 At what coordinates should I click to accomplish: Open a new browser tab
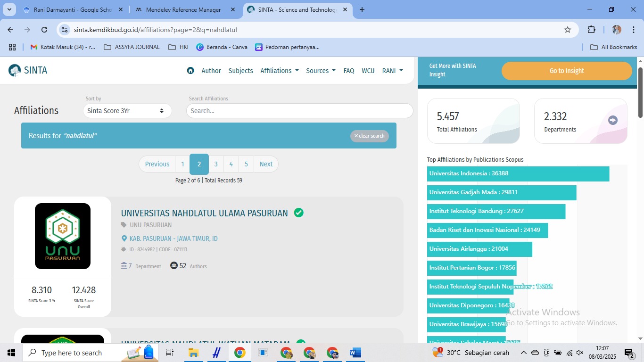(362, 9)
